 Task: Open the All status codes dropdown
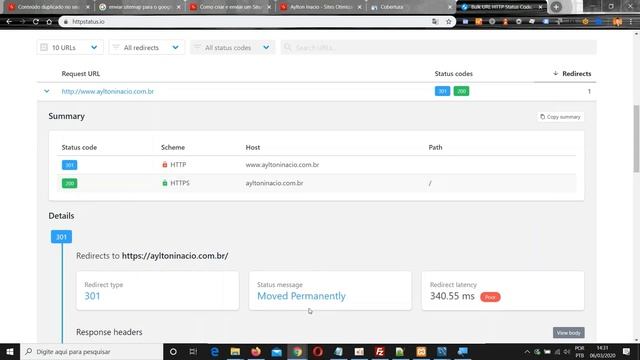point(233,47)
